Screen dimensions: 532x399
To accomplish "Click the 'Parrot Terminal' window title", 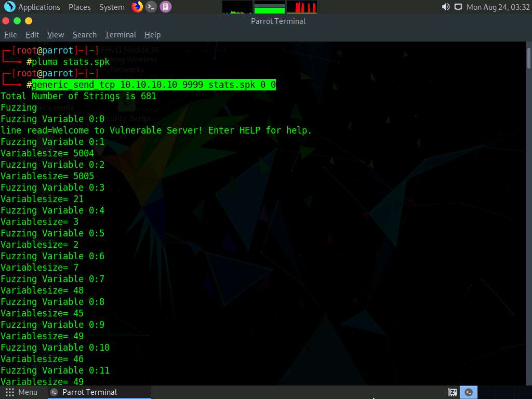I will (278, 21).
